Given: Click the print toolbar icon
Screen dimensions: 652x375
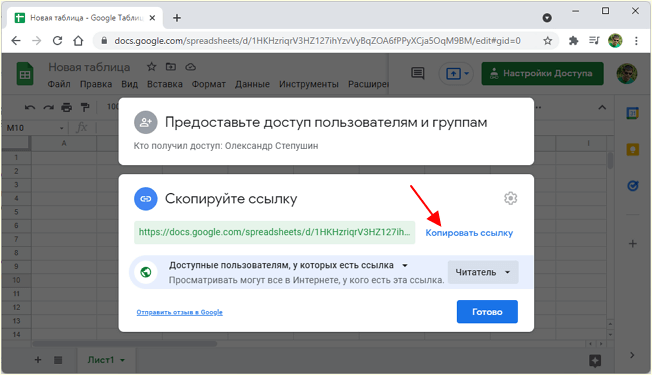Looking at the screenshot, I should [x=67, y=107].
